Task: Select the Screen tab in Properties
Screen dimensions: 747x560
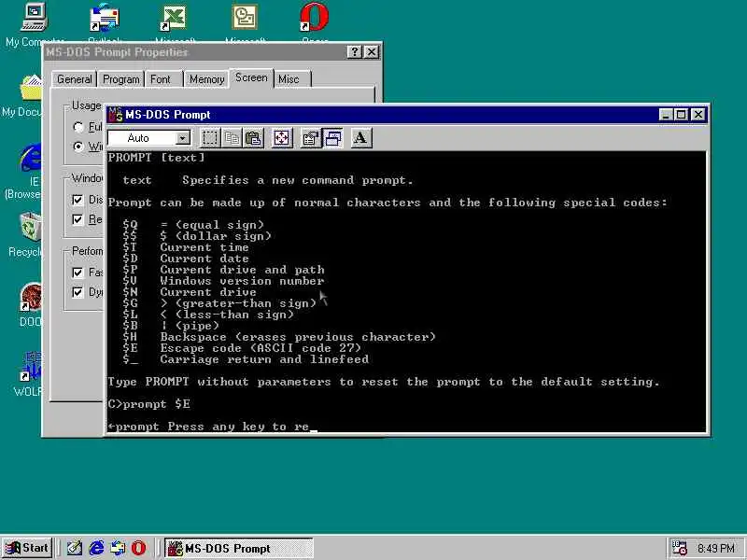Action: pos(251,77)
